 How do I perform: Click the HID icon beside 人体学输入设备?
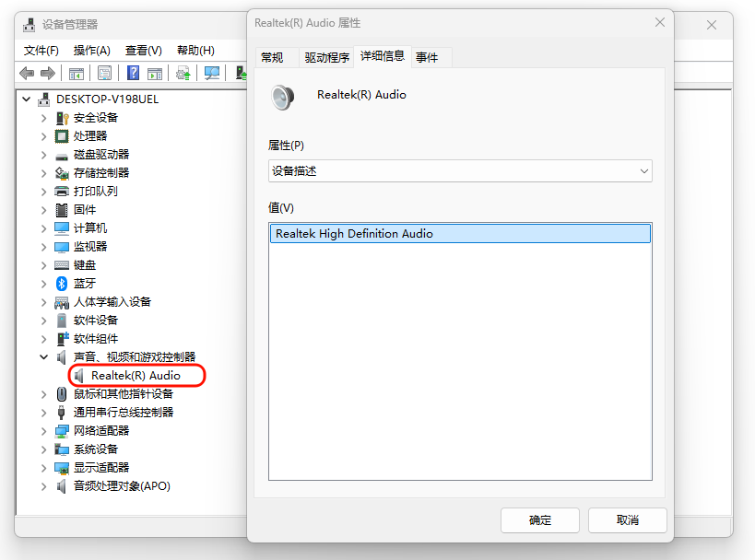(x=62, y=303)
